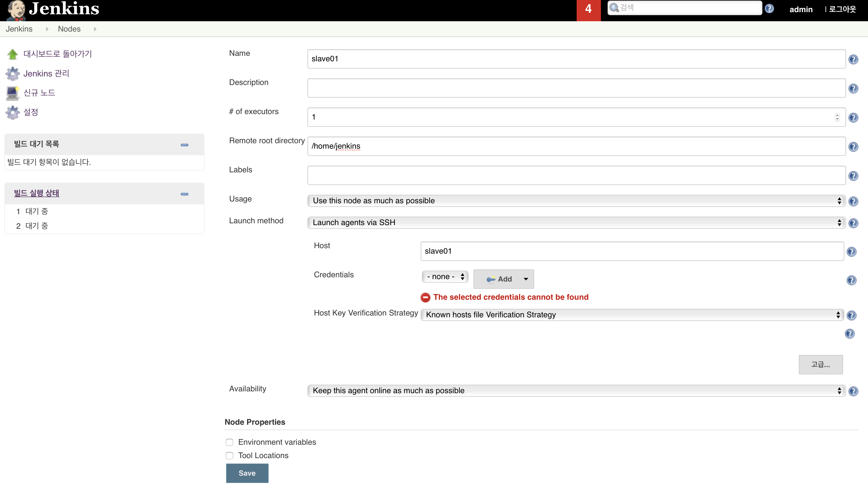Open help icon next to Credentials row
Image resolution: width=868 pixels, height=486 pixels.
pos(851,280)
